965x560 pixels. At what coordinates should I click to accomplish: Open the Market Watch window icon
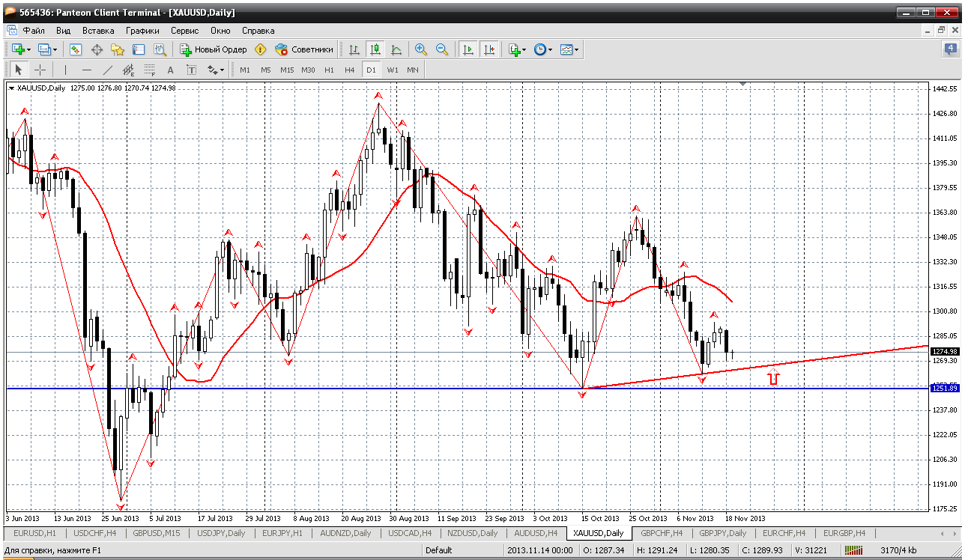coord(76,49)
